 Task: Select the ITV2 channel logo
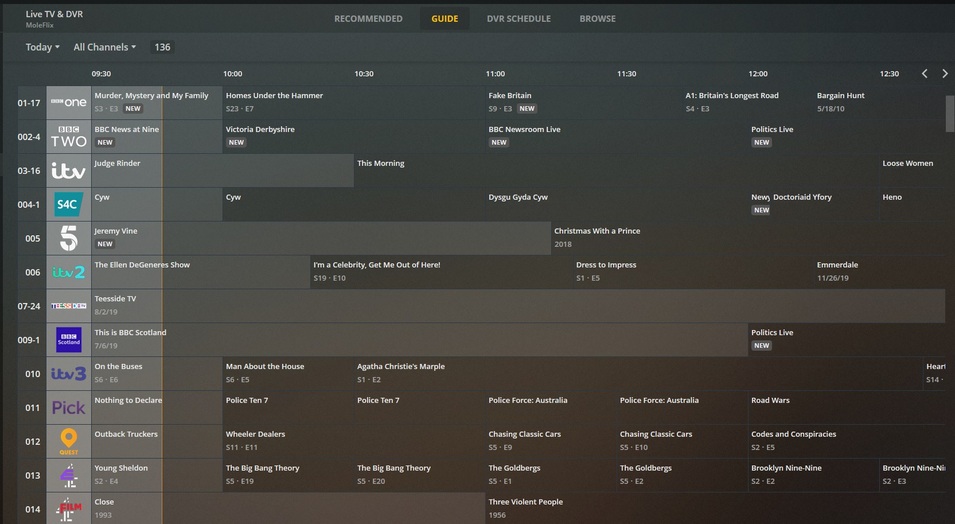click(x=69, y=272)
